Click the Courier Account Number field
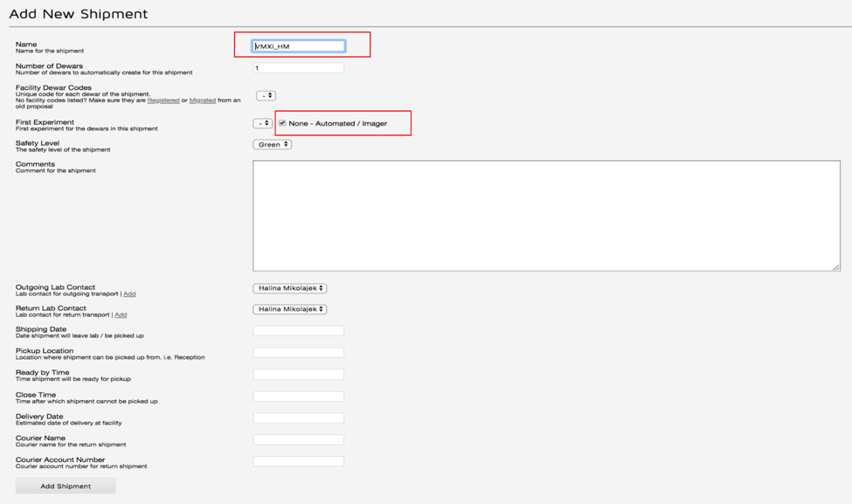Viewport: 852px width, 504px height. click(x=297, y=461)
